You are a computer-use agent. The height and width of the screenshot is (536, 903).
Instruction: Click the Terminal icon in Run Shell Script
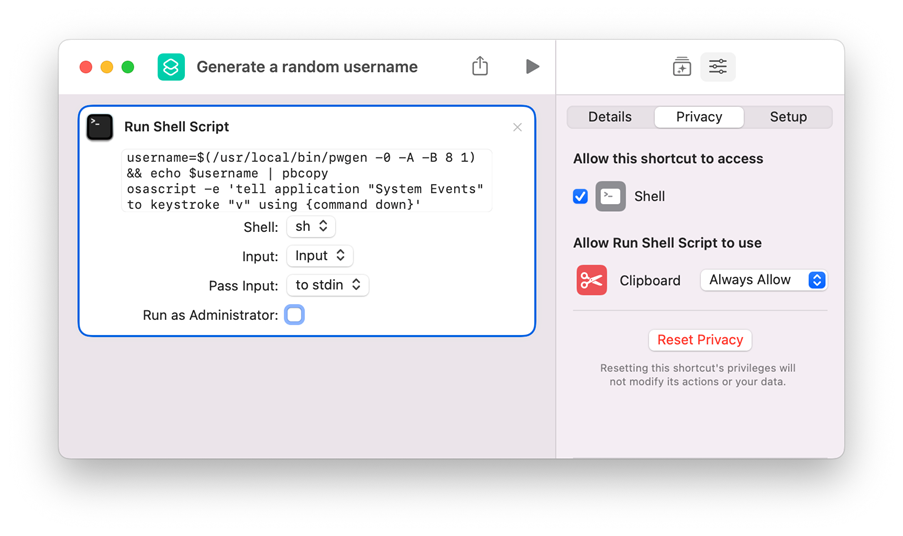100,127
